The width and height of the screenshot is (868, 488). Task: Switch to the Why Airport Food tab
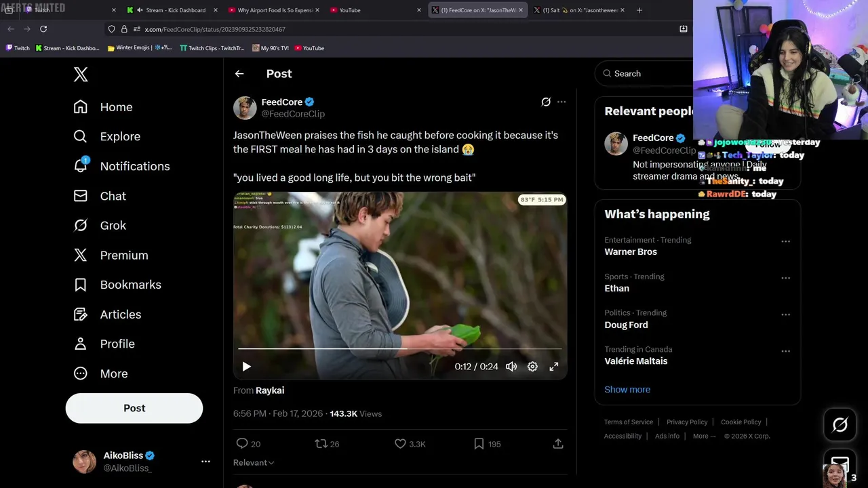tap(272, 10)
